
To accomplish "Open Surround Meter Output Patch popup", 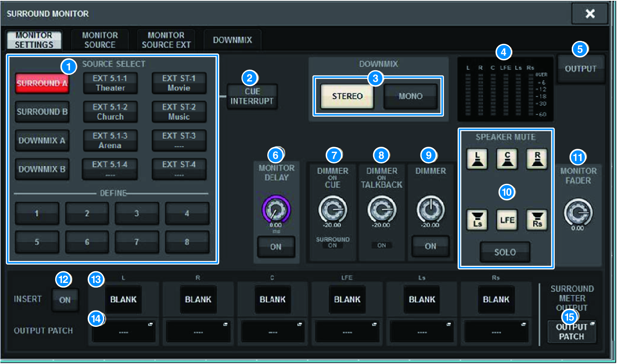I will pyautogui.click(x=571, y=332).
